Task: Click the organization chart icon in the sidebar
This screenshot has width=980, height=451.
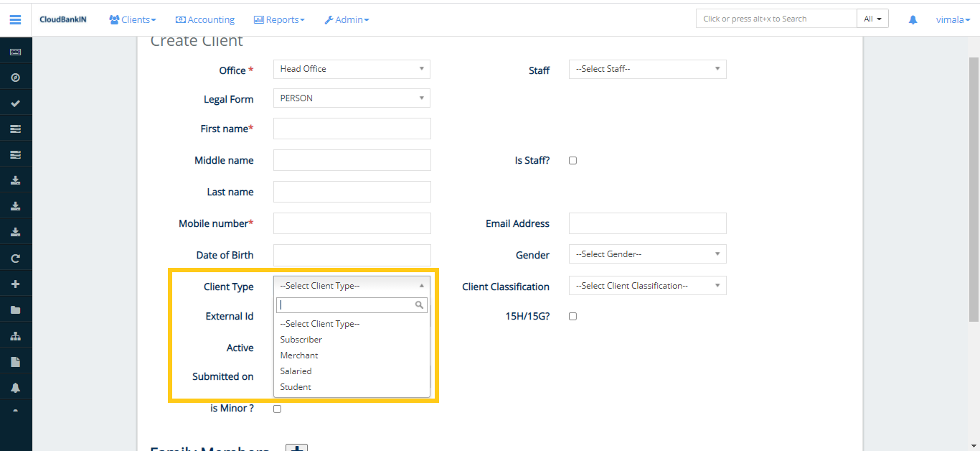Action: pyautogui.click(x=15, y=335)
